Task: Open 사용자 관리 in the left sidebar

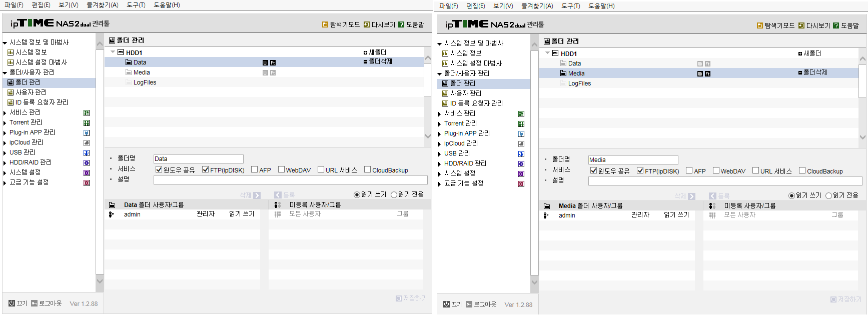Action: click(31, 92)
